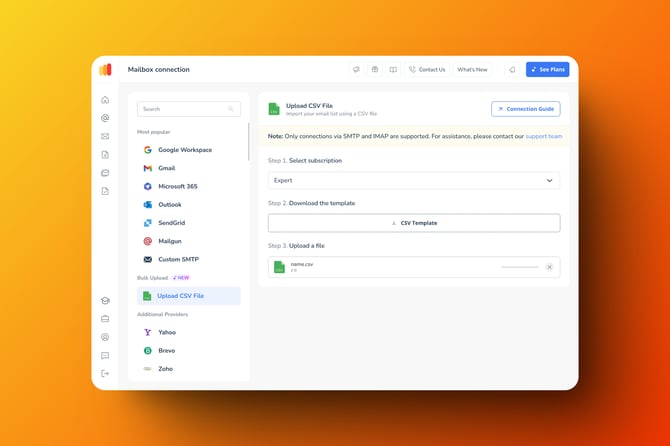Screen dimensions: 670x446
Task: Click the provider Search input field
Action: [x=188, y=109]
